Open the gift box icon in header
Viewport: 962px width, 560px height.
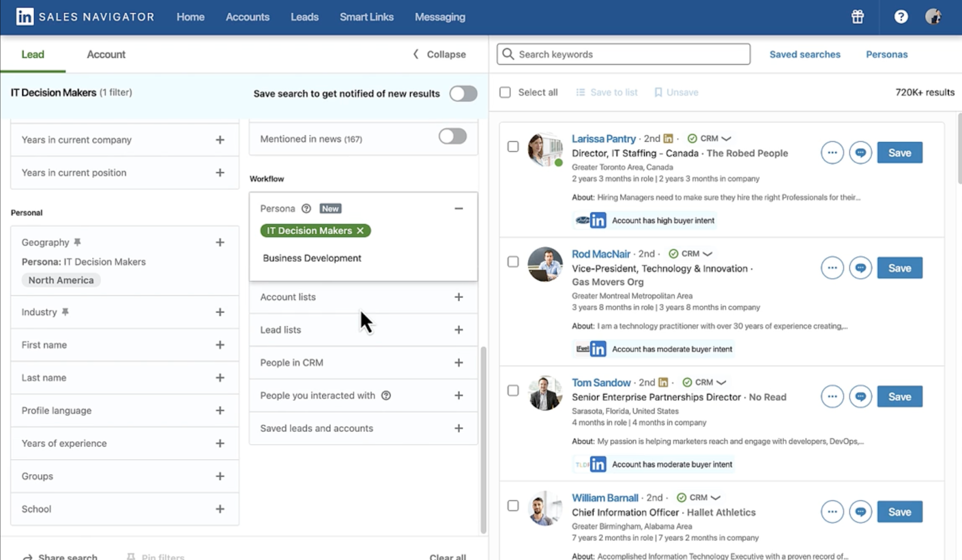857,17
